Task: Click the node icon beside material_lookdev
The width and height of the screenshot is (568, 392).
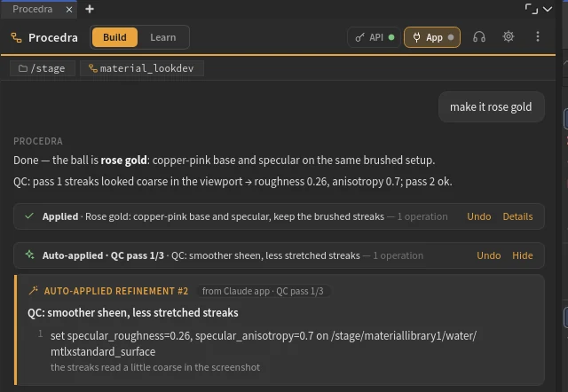Action: 93,68
